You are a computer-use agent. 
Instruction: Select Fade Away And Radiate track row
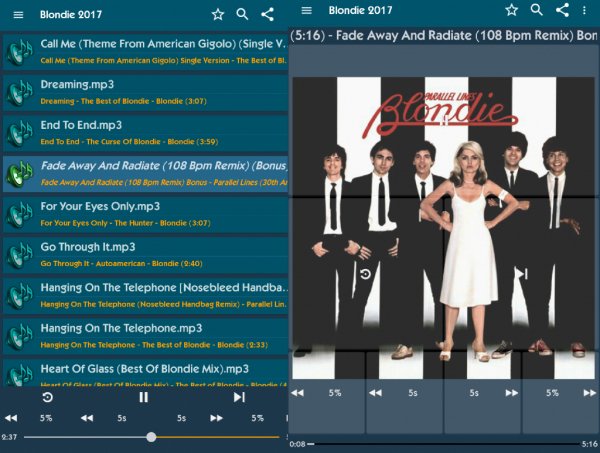pos(145,174)
